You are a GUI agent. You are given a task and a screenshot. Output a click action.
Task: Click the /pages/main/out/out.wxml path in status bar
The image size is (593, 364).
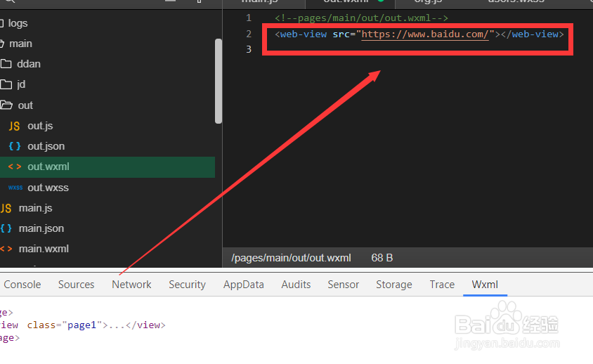[291, 258]
